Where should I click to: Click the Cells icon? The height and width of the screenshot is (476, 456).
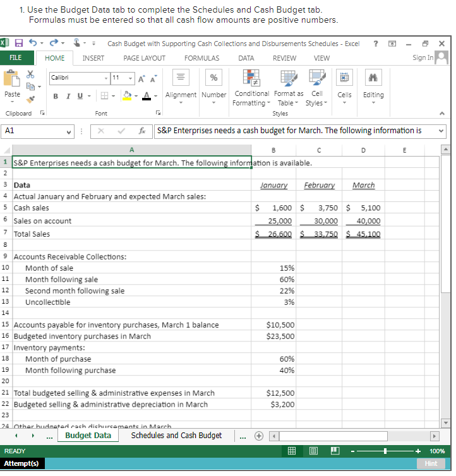(344, 78)
